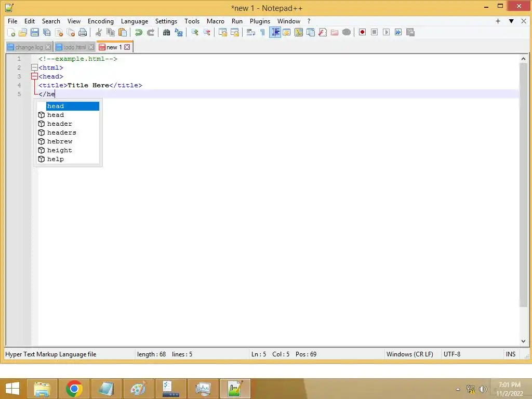Click the Playback macro button
The width and height of the screenshot is (532, 399).
(x=386, y=32)
